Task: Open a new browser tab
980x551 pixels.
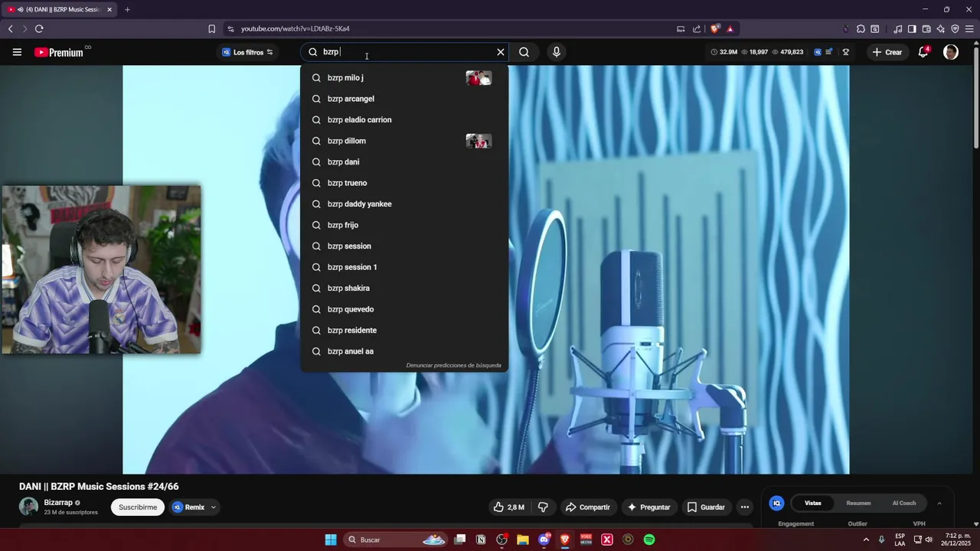Action: (x=127, y=10)
